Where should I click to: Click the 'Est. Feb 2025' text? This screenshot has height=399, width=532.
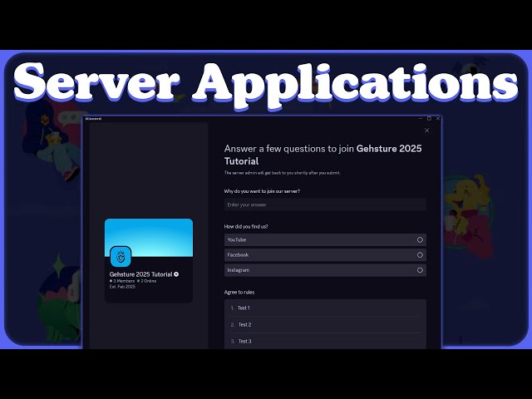tap(122, 287)
